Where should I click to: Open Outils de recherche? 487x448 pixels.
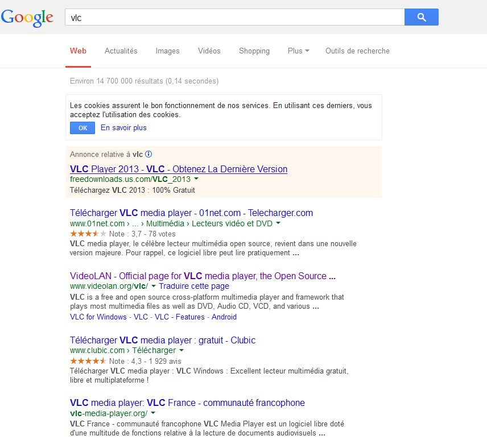[357, 51]
